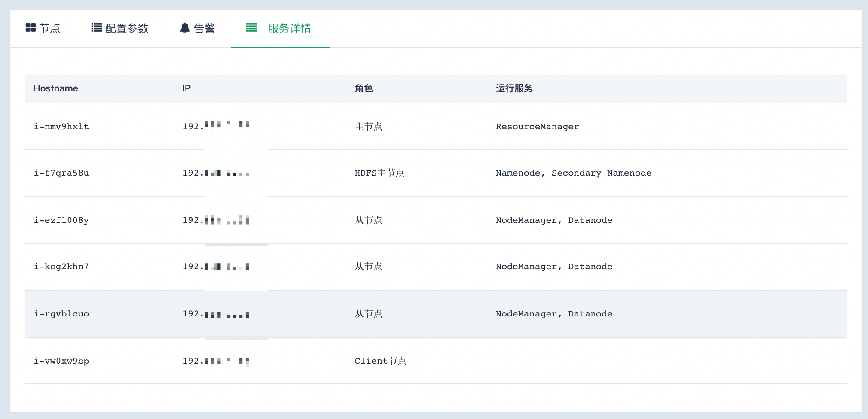Image resolution: width=868 pixels, height=419 pixels.
Task: Select hostname i-vw0xw9bp
Action: tap(61, 361)
